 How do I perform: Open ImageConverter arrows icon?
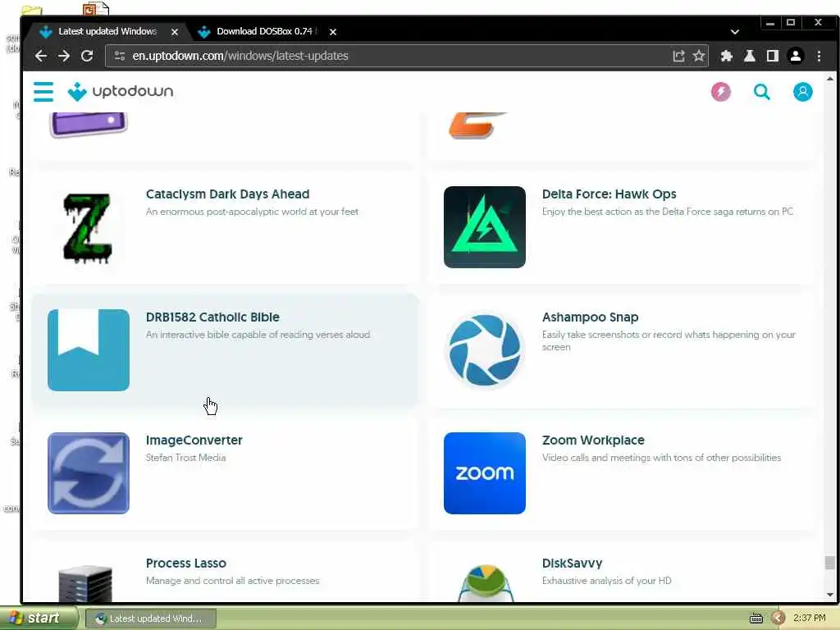(89, 473)
